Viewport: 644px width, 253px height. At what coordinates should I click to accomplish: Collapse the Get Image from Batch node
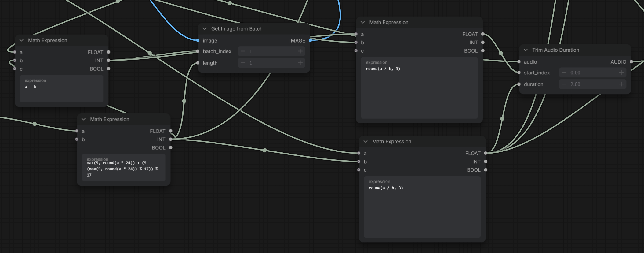point(205,29)
